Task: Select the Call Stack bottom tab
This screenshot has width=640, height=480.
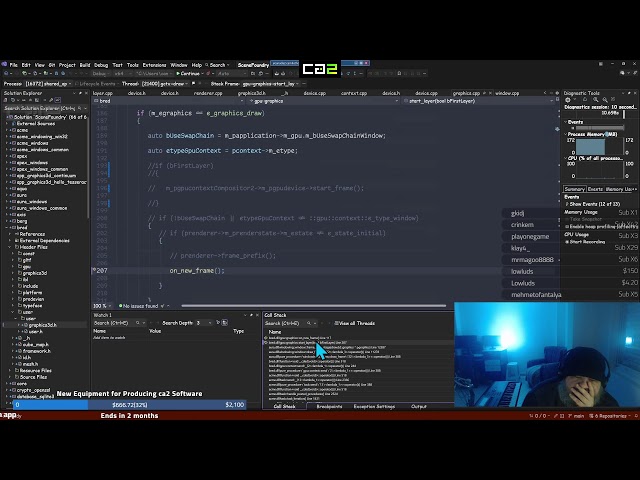Action: (x=284, y=407)
